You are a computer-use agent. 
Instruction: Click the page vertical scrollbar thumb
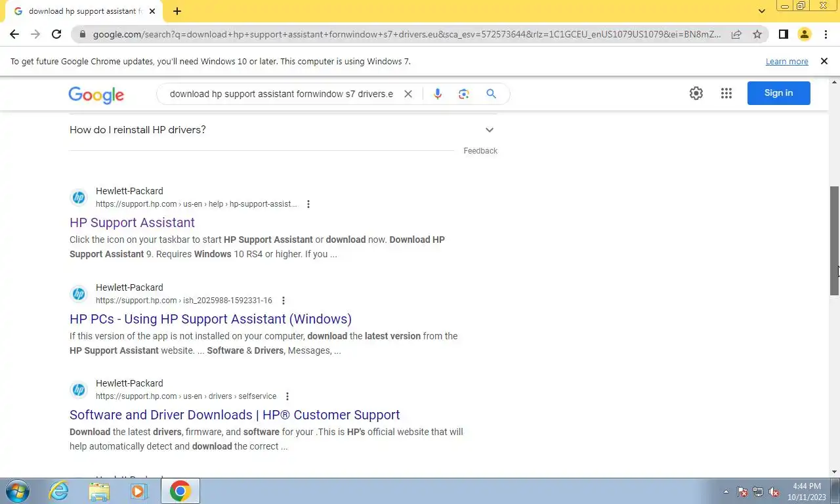click(835, 240)
